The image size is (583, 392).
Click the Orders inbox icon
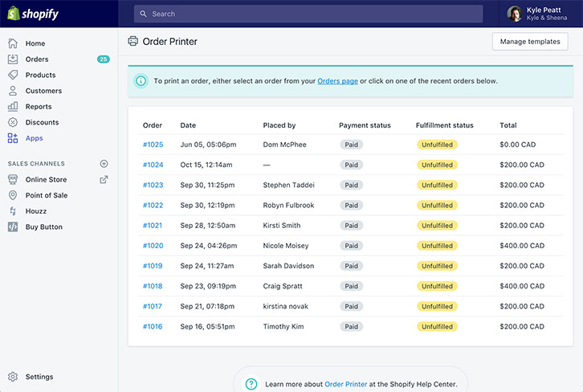point(13,59)
